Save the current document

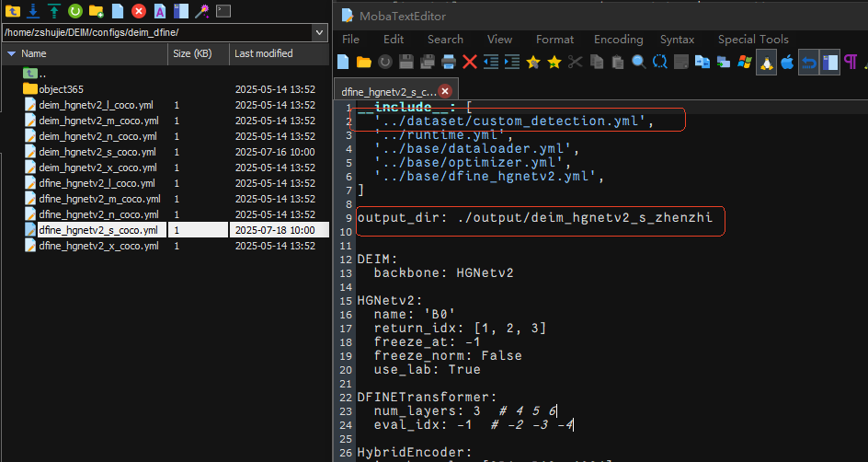click(406, 62)
